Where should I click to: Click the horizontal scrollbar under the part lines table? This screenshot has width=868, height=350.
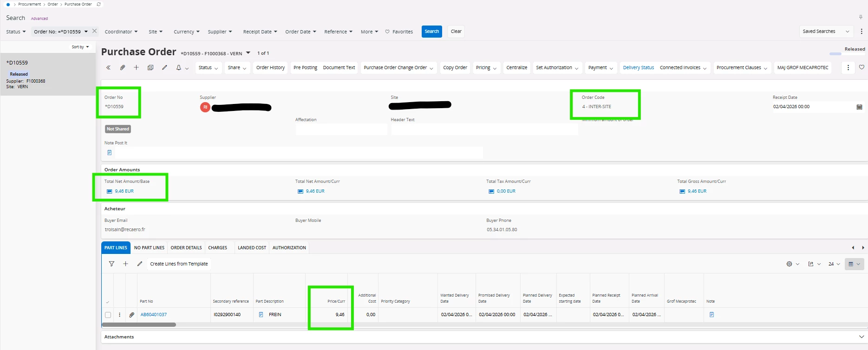tap(139, 324)
